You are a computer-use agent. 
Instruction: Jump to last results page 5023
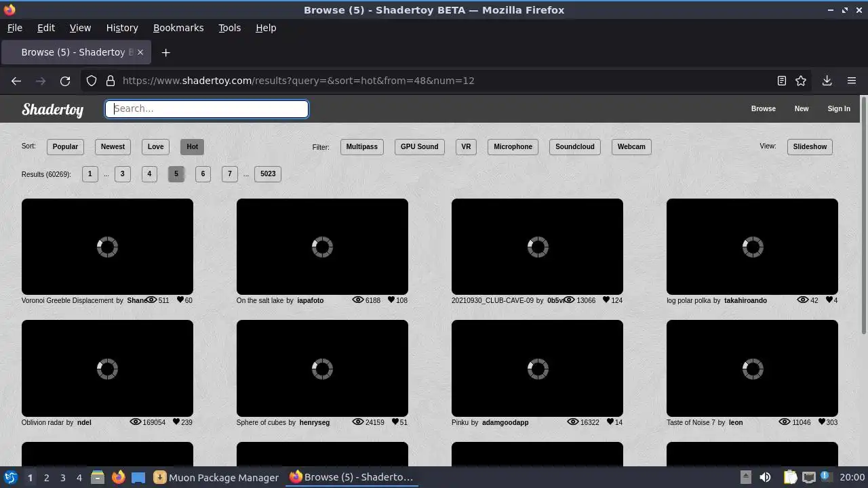pos(268,174)
